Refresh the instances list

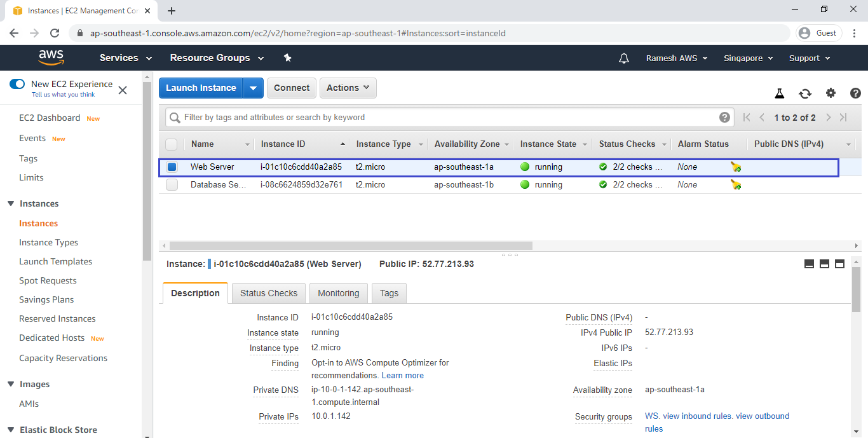point(805,93)
